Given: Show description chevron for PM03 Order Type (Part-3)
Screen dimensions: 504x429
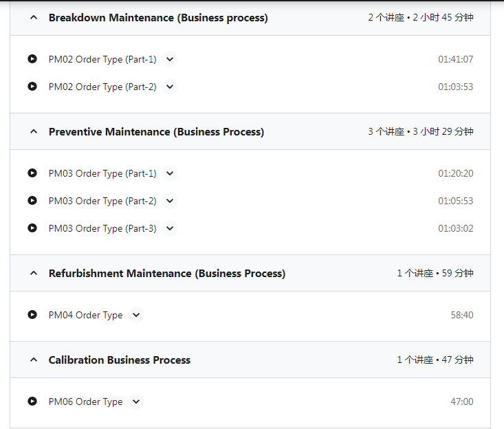Looking at the screenshot, I should [x=170, y=228].
